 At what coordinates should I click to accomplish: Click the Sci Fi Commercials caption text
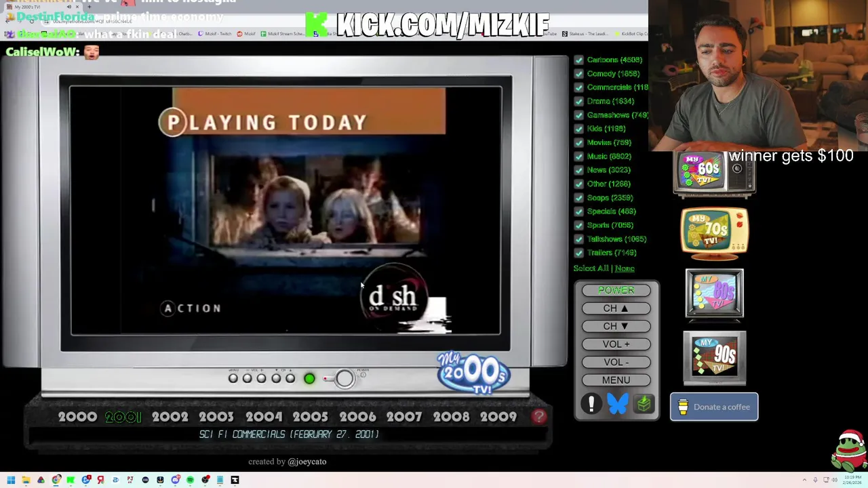point(289,434)
